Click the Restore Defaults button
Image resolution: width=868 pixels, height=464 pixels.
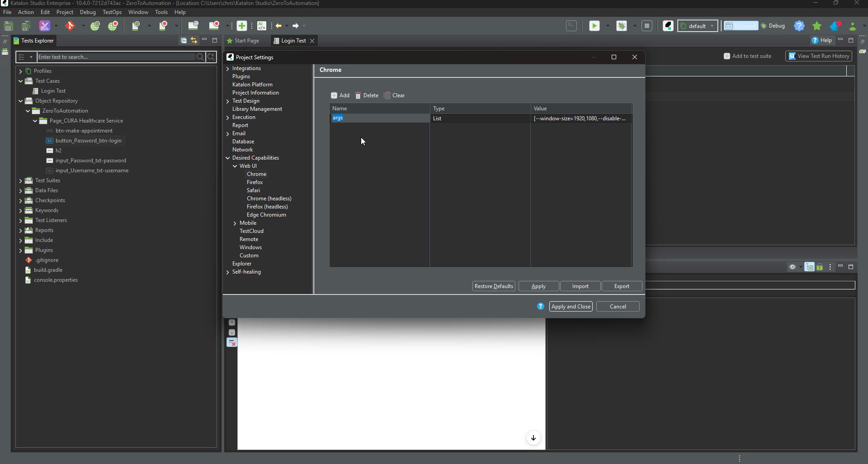494,286
